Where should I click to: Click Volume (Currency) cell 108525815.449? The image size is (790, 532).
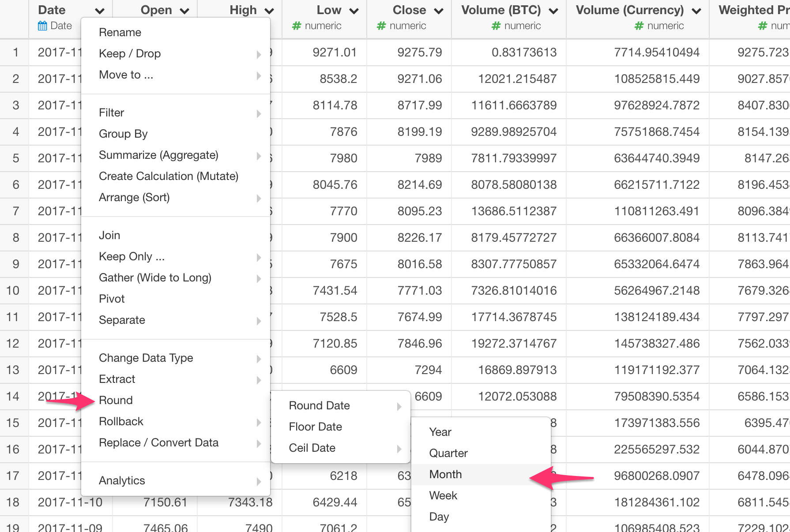(657, 79)
